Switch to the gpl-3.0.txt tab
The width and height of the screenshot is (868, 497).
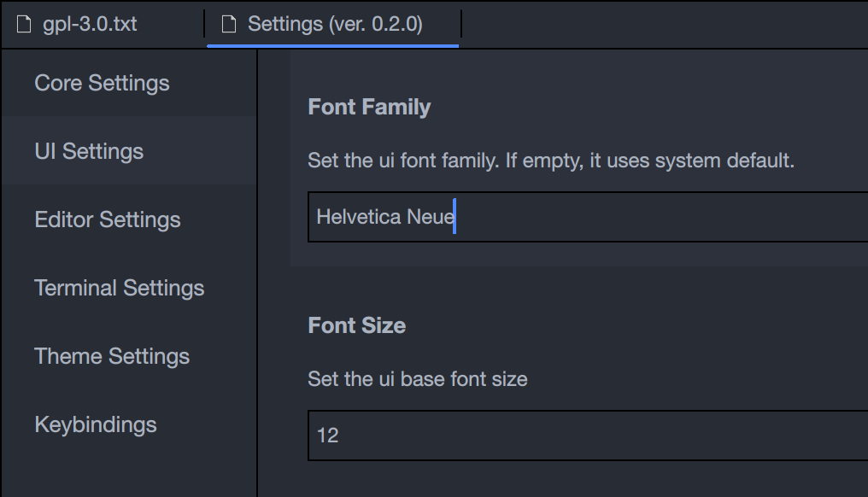pyautogui.click(x=79, y=24)
